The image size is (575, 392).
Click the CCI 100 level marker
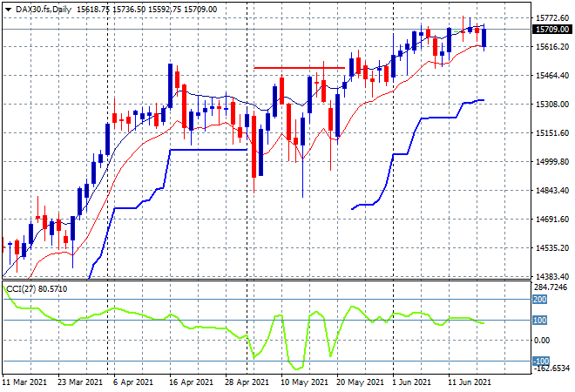[x=540, y=320]
